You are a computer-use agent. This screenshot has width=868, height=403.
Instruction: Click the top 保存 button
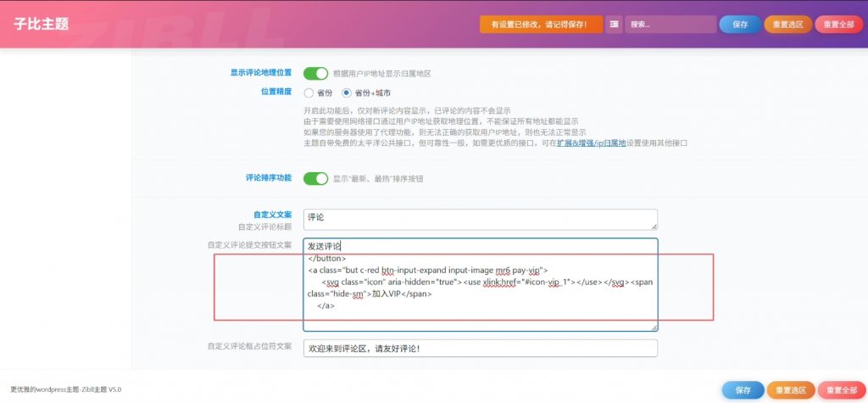[740, 25]
